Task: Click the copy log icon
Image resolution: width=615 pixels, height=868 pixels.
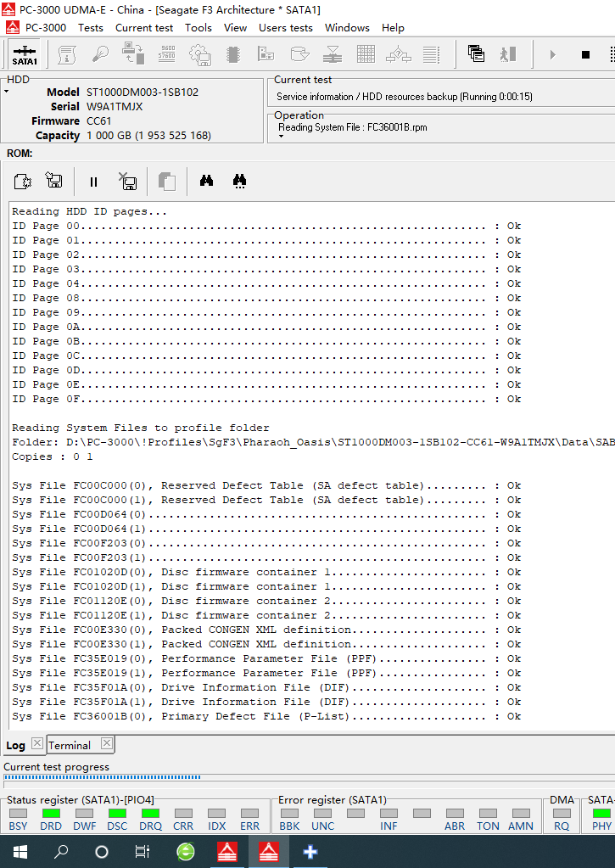Action: point(166,181)
